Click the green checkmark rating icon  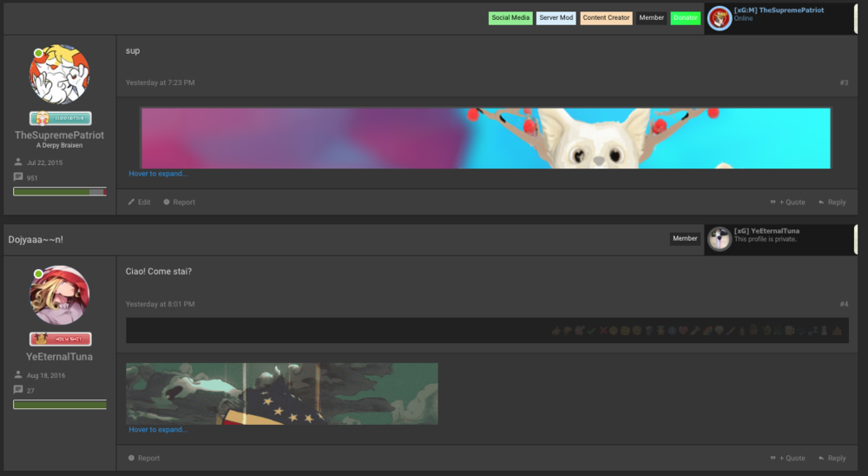tap(590, 331)
